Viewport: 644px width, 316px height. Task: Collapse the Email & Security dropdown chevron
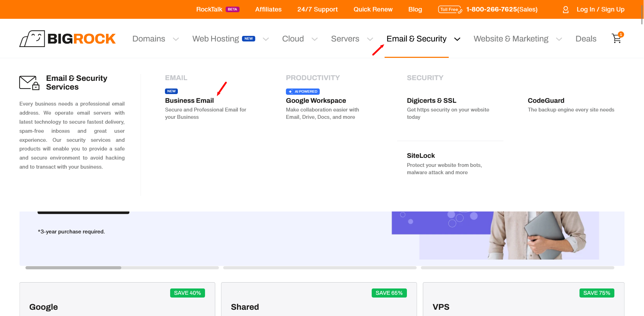click(457, 39)
